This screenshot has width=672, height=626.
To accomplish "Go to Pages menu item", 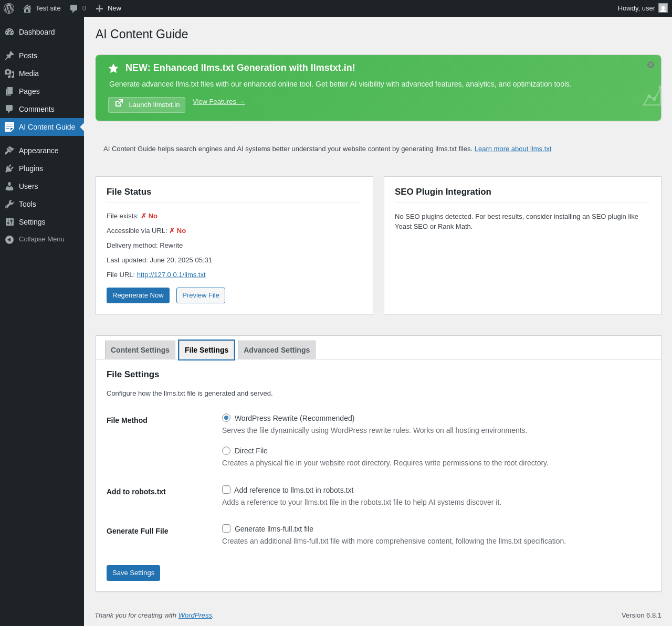I will tap(42, 91).
